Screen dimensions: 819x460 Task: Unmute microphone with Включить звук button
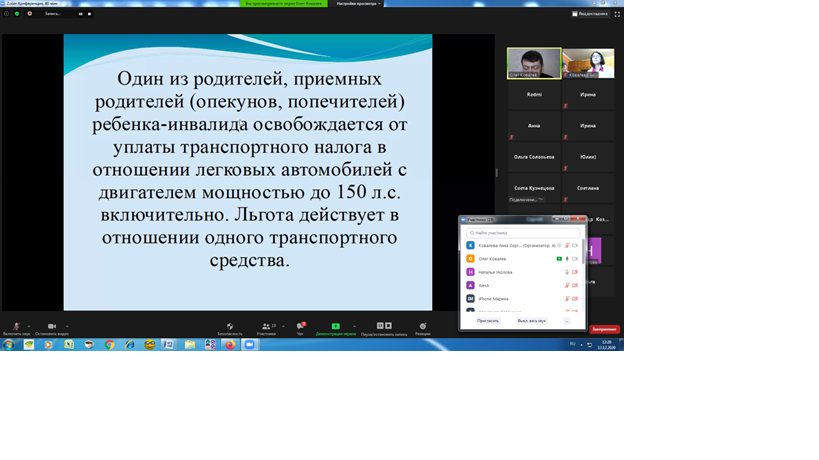pos(16,327)
